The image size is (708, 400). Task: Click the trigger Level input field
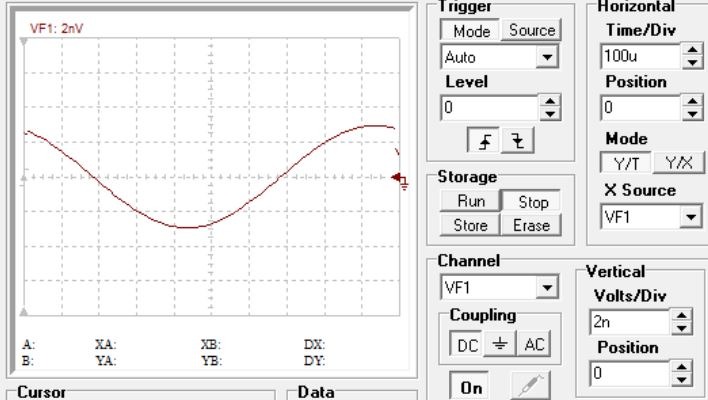[490, 107]
